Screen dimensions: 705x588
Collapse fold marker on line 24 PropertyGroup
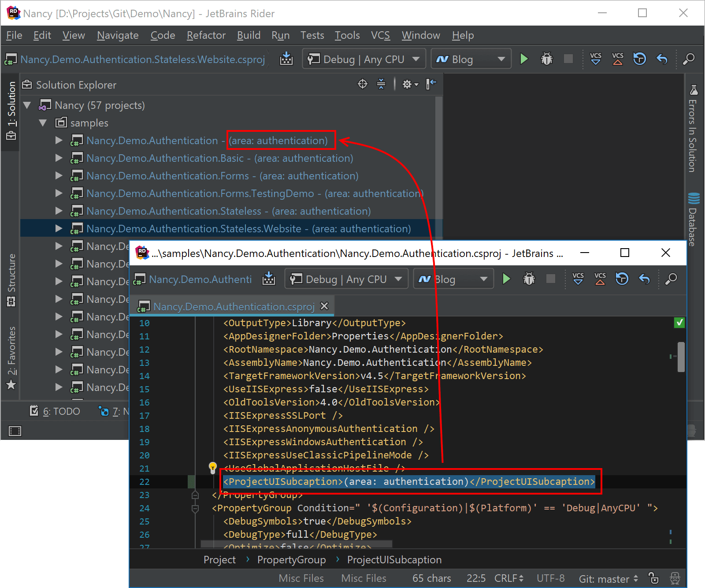(x=195, y=509)
